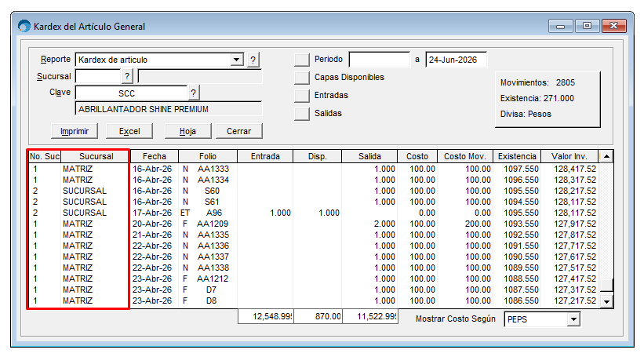Click the Disp. total 870.00 field
The height and width of the screenshot is (357, 644).
point(318,317)
